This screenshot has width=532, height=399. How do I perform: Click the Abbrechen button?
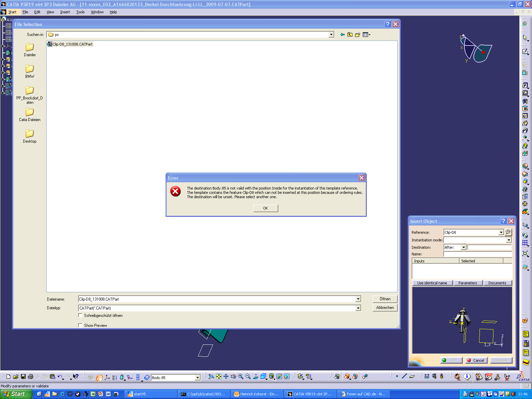point(385,308)
